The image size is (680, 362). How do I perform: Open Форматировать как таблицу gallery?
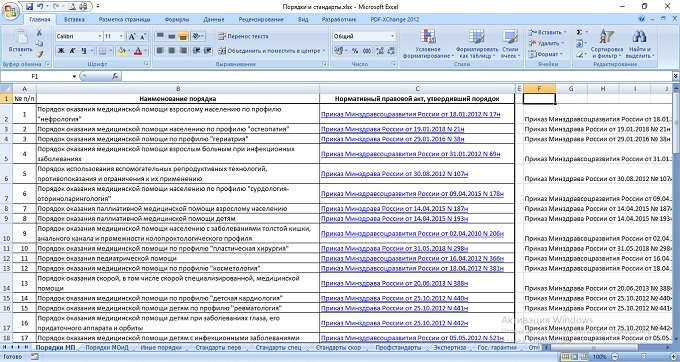pos(476,44)
